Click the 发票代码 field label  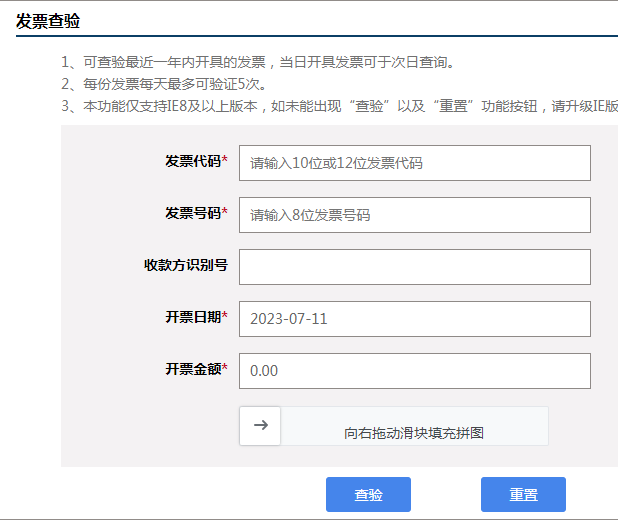pos(193,161)
